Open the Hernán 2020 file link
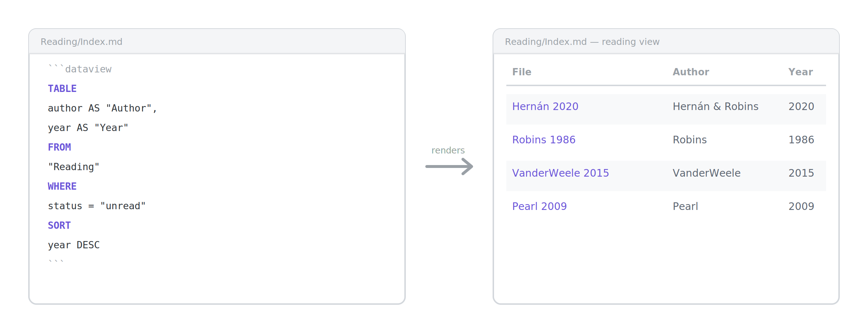The height and width of the screenshot is (333, 868). [x=545, y=106]
